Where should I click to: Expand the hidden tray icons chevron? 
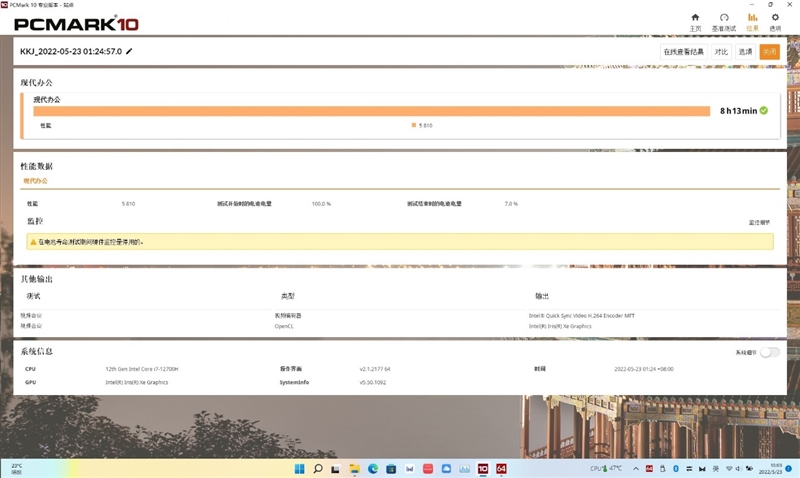(636, 469)
